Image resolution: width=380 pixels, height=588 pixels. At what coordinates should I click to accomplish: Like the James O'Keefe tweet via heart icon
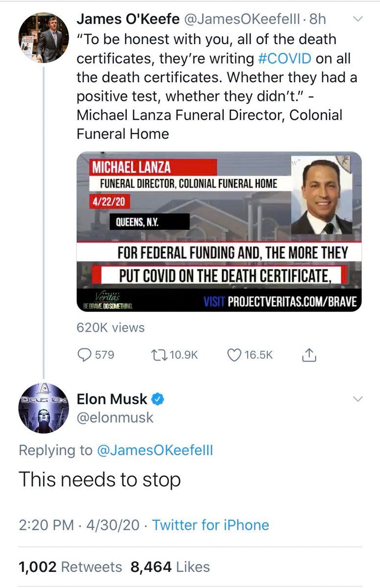235,355
